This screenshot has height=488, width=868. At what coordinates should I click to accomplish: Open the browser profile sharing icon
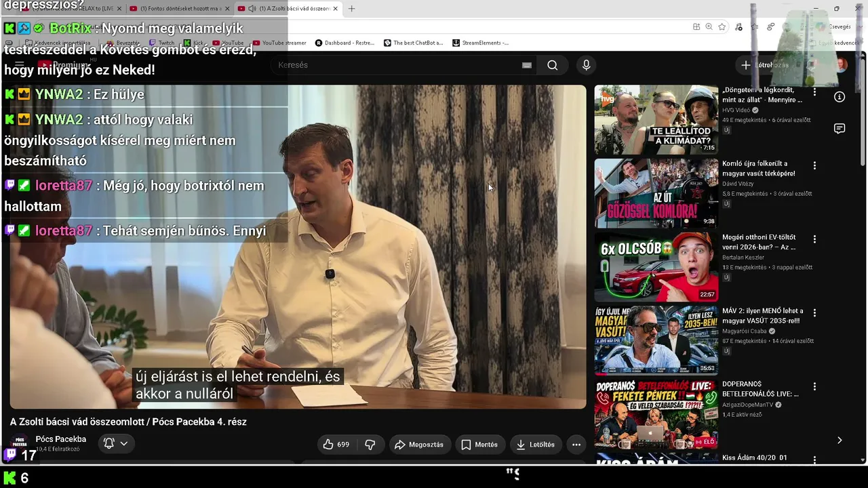point(771,26)
